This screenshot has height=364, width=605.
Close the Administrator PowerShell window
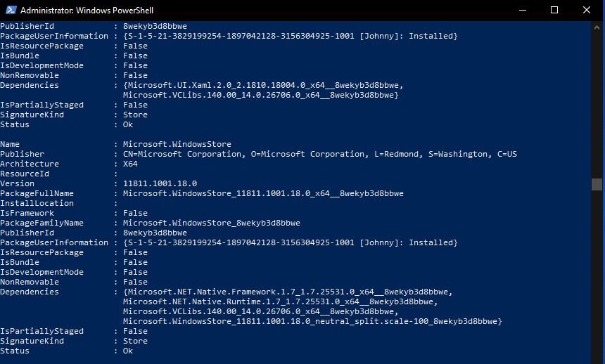tap(587, 10)
